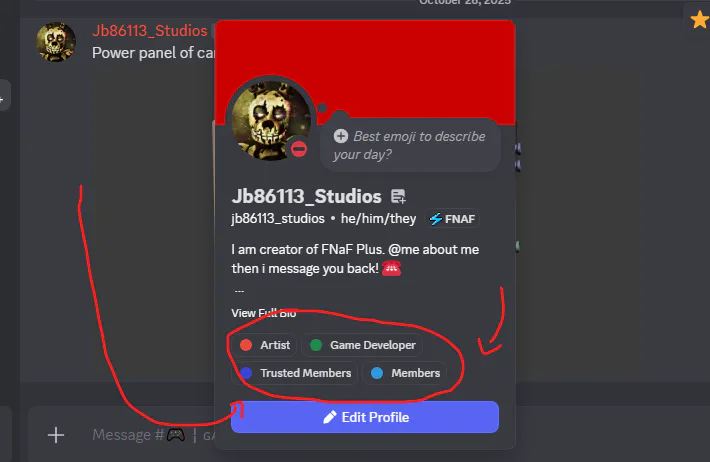Click the small chat avatar of Jb86113_Studios
The width and height of the screenshot is (710, 462).
(x=56, y=42)
